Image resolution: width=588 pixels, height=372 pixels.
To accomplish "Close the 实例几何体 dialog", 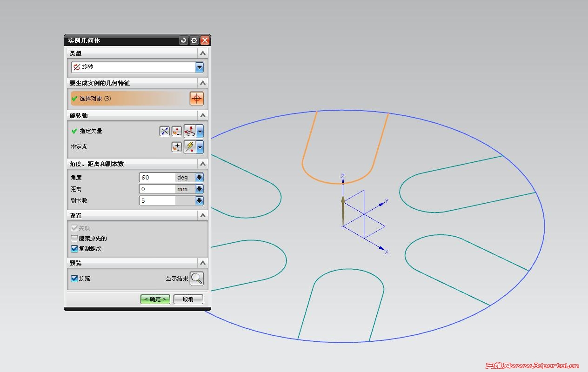I will [205, 40].
